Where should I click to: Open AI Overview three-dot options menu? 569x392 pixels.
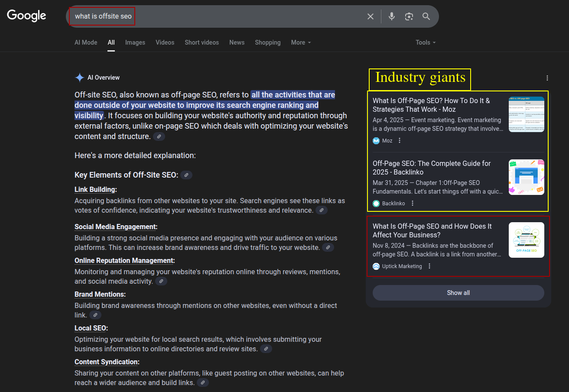point(547,78)
